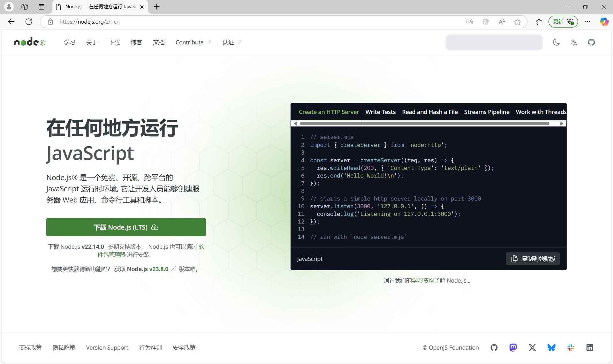Click the search field in the header
Screen dimensions: 613x364
(494, 42)
